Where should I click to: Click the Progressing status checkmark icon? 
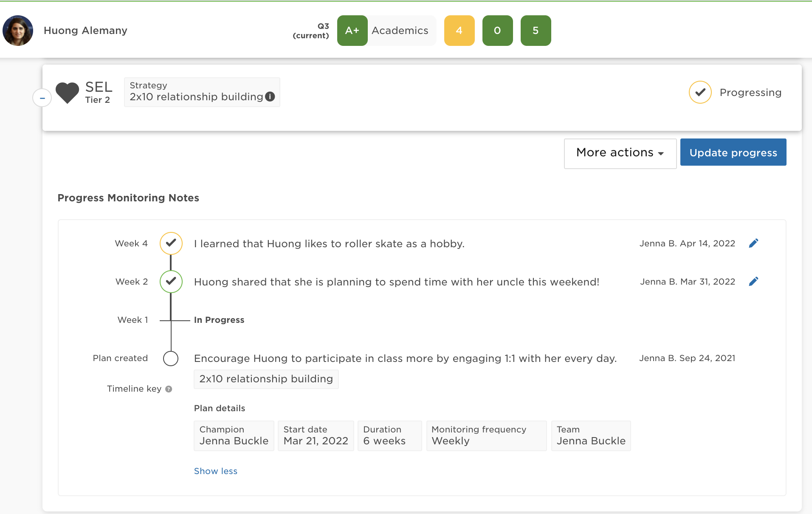click(700, 92)
